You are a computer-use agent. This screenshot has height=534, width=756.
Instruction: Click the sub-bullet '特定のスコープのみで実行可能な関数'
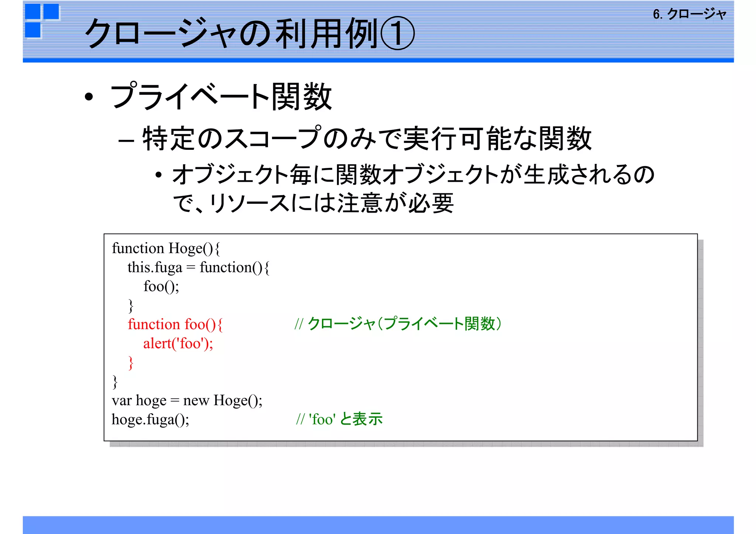pos(367,138)
